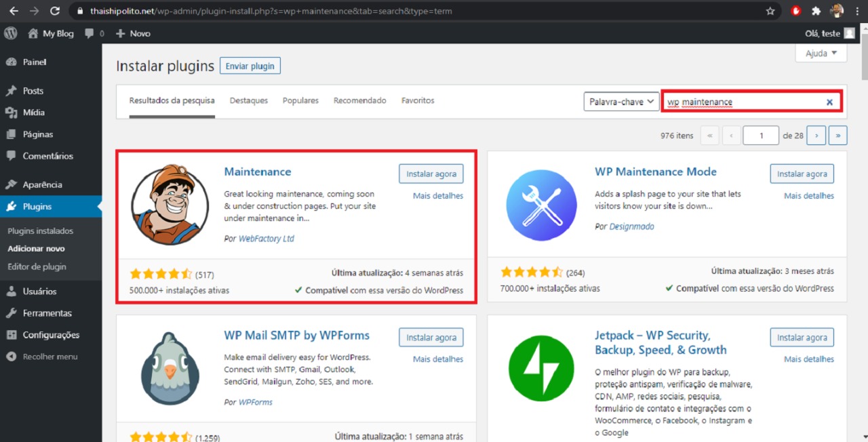Expand the Ajuda help panel
Image resolution: width=868 pixels, height=442 pixels.
pyautogui.click(x=821, y=53)
